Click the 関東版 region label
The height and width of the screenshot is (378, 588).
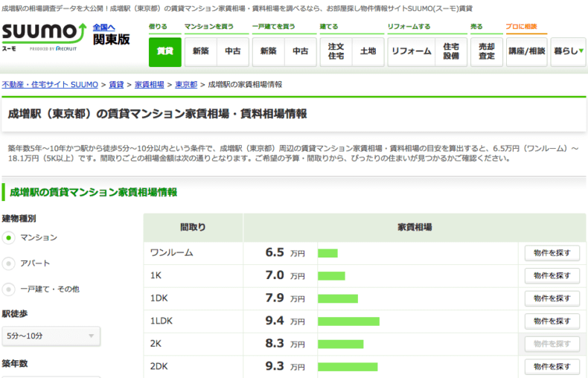[x=112, y=39]
